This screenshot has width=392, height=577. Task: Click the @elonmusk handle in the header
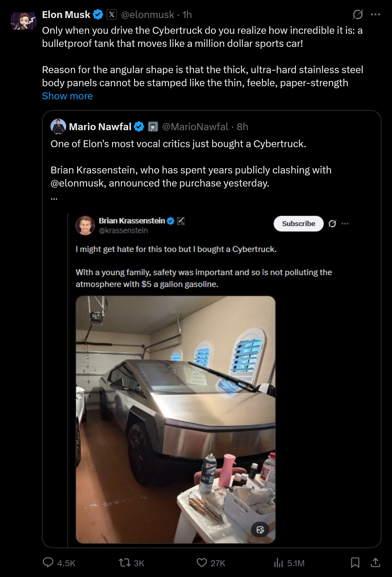147,15
